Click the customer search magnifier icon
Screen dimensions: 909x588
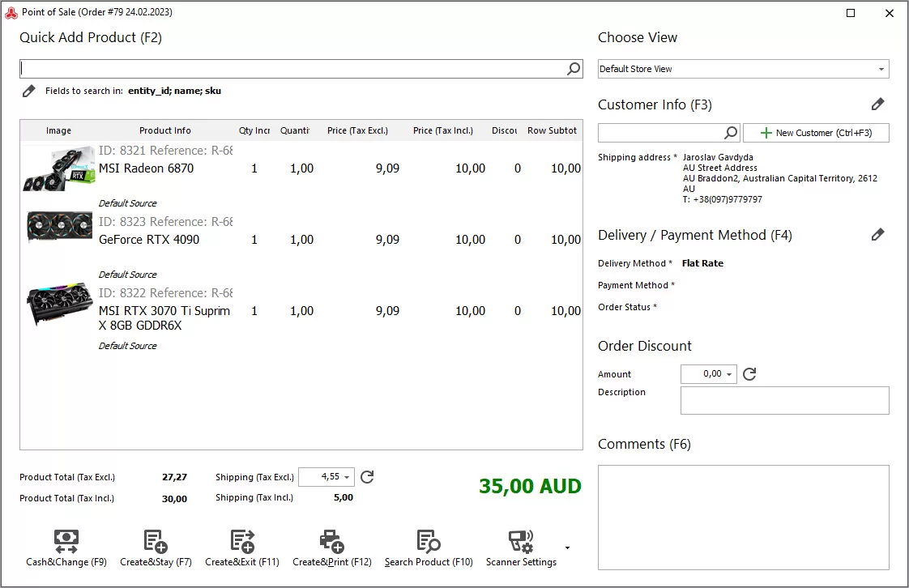pos(731,133)
